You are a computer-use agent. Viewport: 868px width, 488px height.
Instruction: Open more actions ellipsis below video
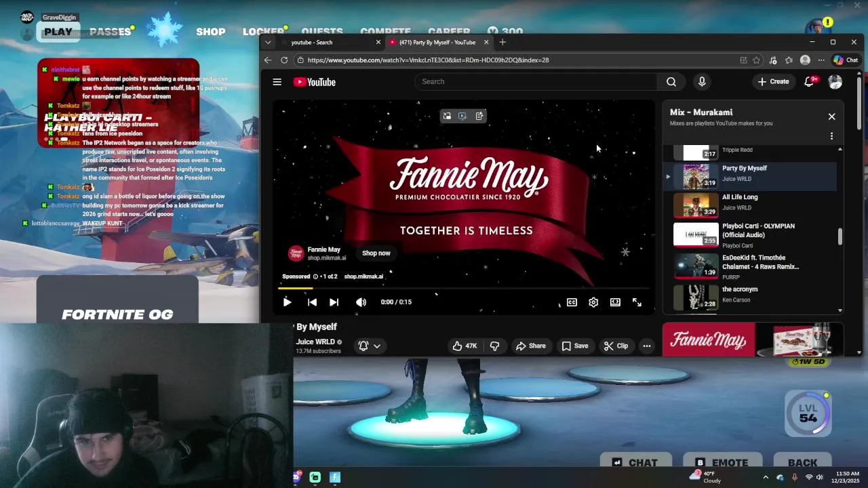pyautogui.click(x=646, y=346)
